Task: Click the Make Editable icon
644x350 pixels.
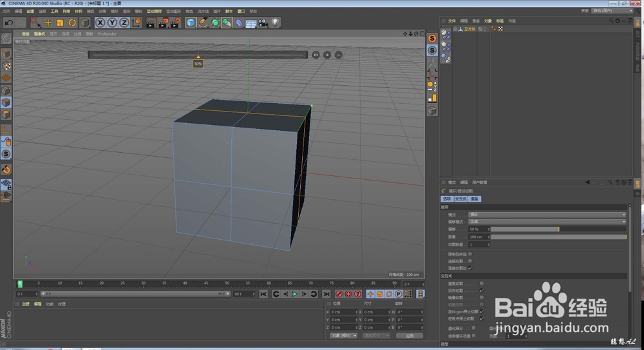Action: [x=6, y=39]
